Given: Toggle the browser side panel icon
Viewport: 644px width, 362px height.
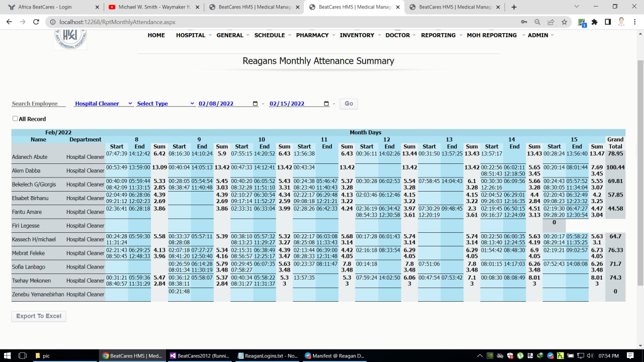Looking at the screenshot, I should coord(608,22).
